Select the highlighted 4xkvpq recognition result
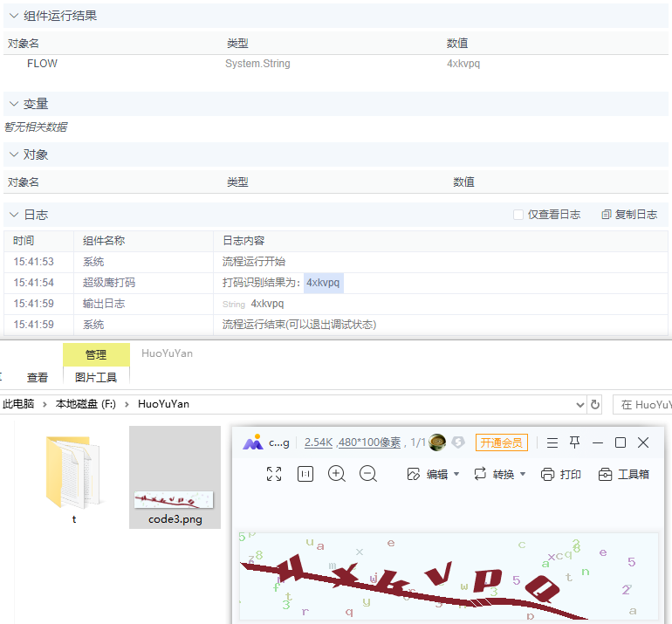 pos(323,283)
